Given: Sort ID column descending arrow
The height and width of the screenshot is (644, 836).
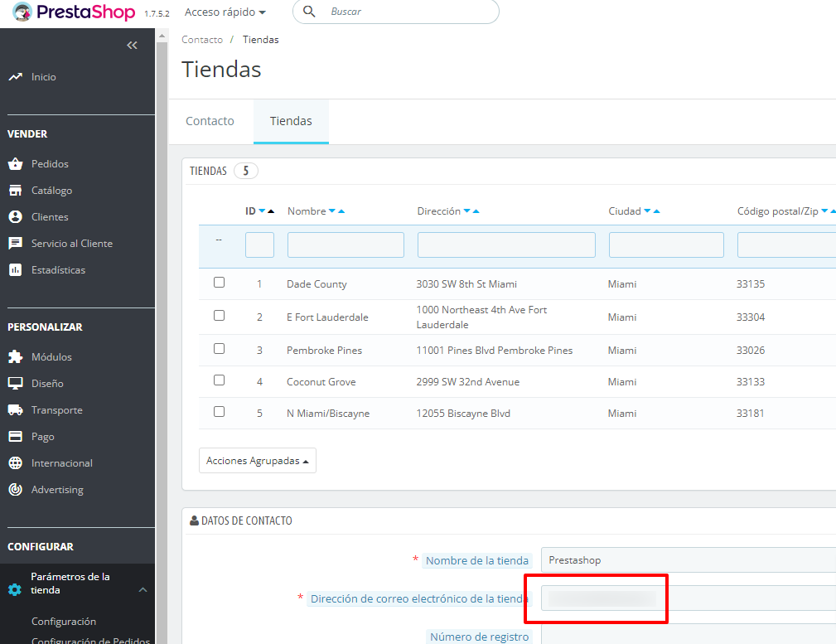Looking at the screenshot, I should pyautogui.click(x=262, y=211).
